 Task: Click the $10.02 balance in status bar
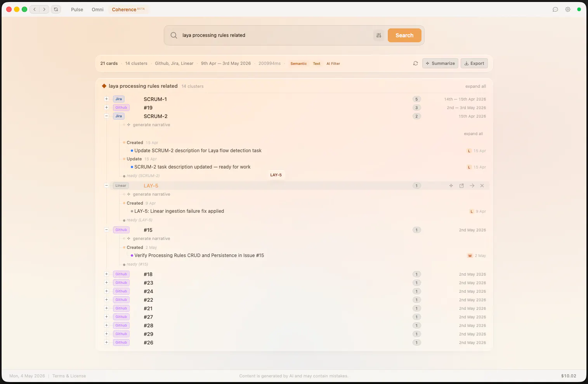click(569, 376)
